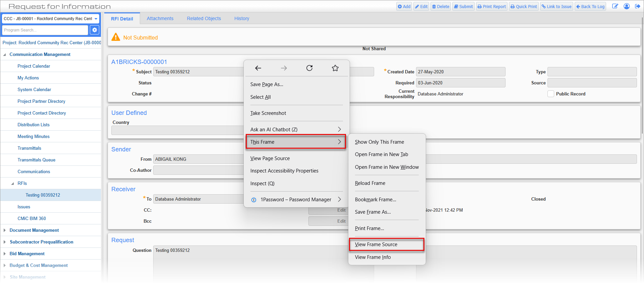Expand Document Management section
This screenshot has height=283, width=644.
tap(5, 230)
